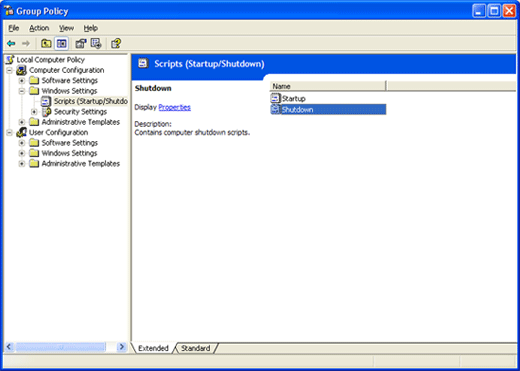The height and width of the screenshot is (371, 520).
Task: Toggle the console tree show/hide button
Action: [x=62, y=43]
